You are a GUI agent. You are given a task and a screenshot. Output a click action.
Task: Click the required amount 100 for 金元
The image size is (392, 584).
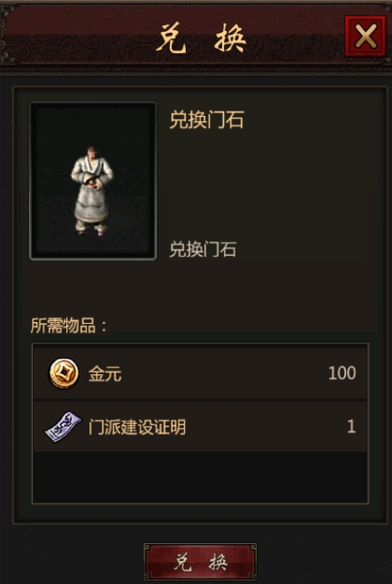click(x=342, y=373)
